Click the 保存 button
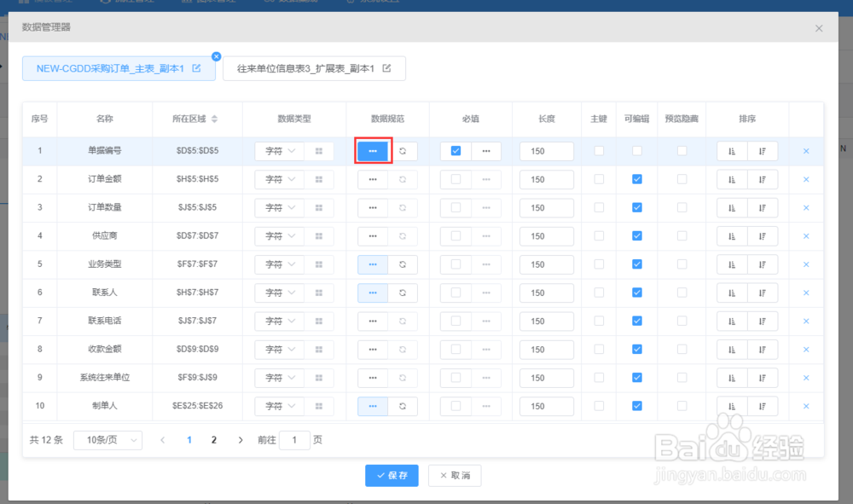This screenshot has height=504, width=853. [x=392, y=476]
